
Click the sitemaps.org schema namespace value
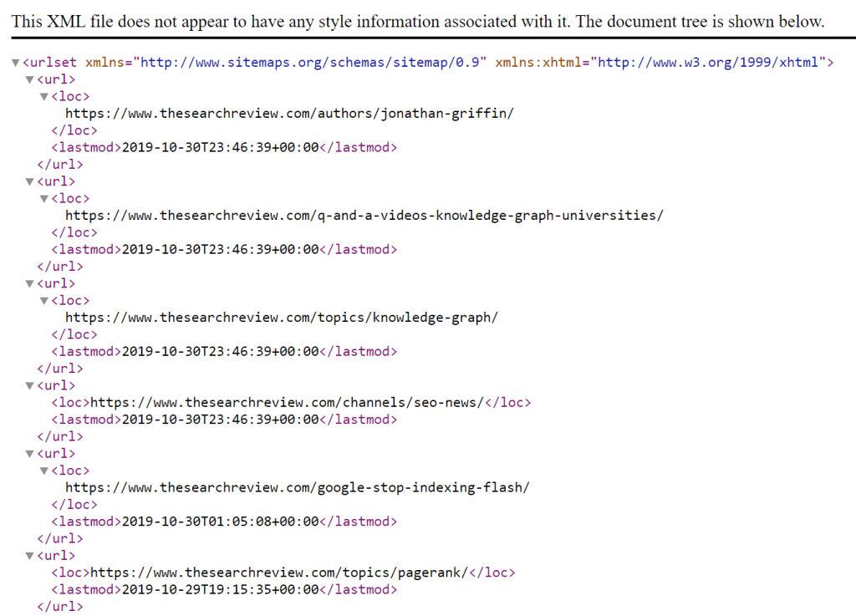click(x=309, y=63)
